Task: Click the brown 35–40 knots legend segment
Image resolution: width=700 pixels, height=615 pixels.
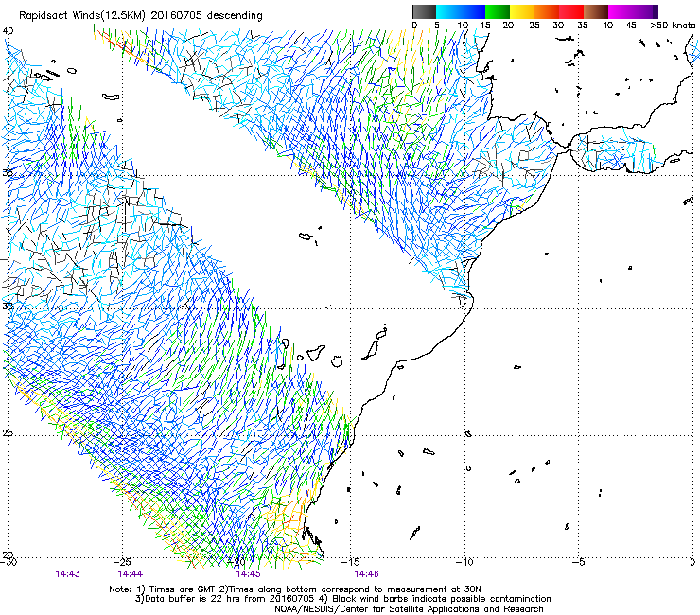Action: pos(596,11)
